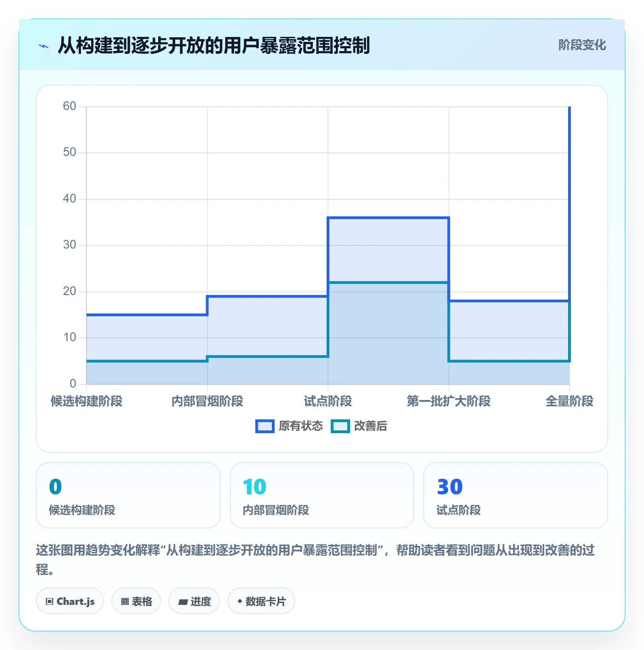Click the 内部冒烟阶段 x-axis label
Screen dimensions: 644x650
click(207, 401)
